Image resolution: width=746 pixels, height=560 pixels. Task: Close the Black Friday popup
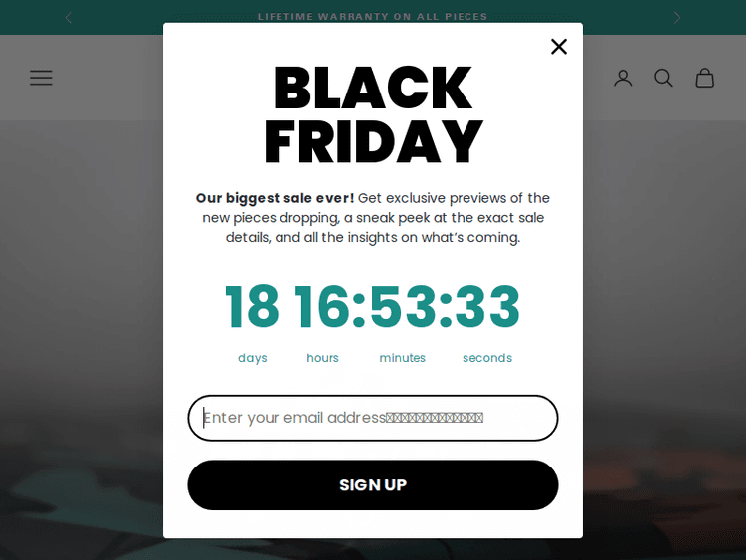point(559,46)
